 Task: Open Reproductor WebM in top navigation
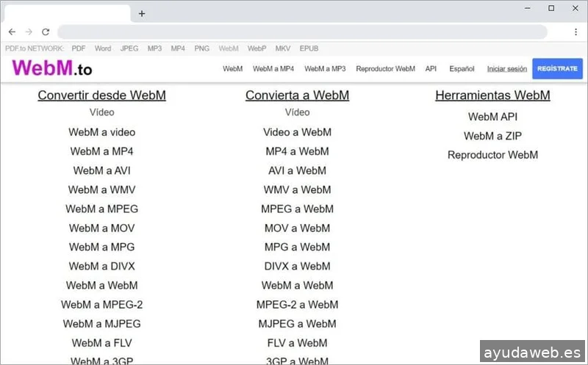coord(385,69)
